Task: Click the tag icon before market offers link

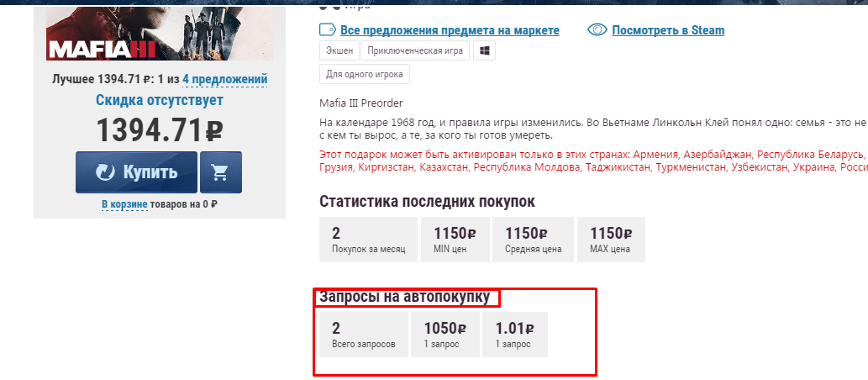Action: pos(328,30)
